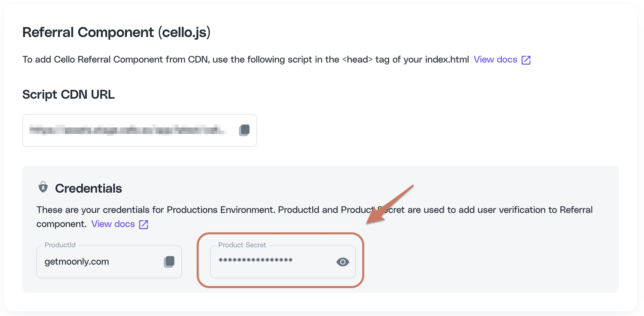This screenshot has width=644, height=316.
Task: Open View docs link for Referral Component
Action: tap(495, 59)
